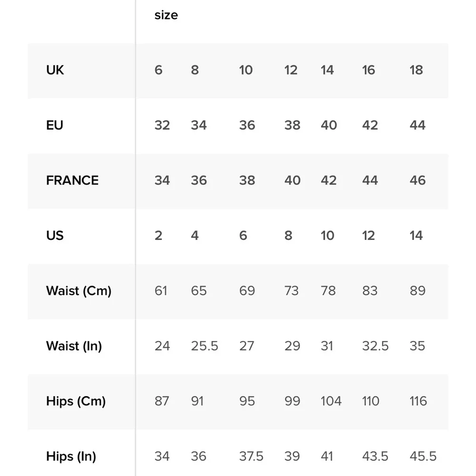
Task: Click the US row label
Action: tap(55, 236)
